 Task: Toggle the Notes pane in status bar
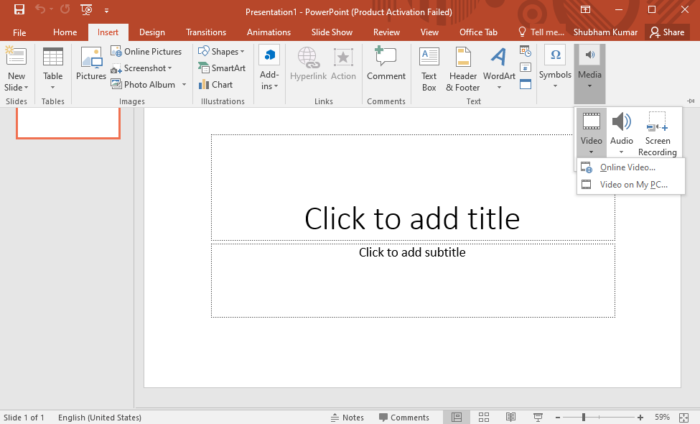346,417
